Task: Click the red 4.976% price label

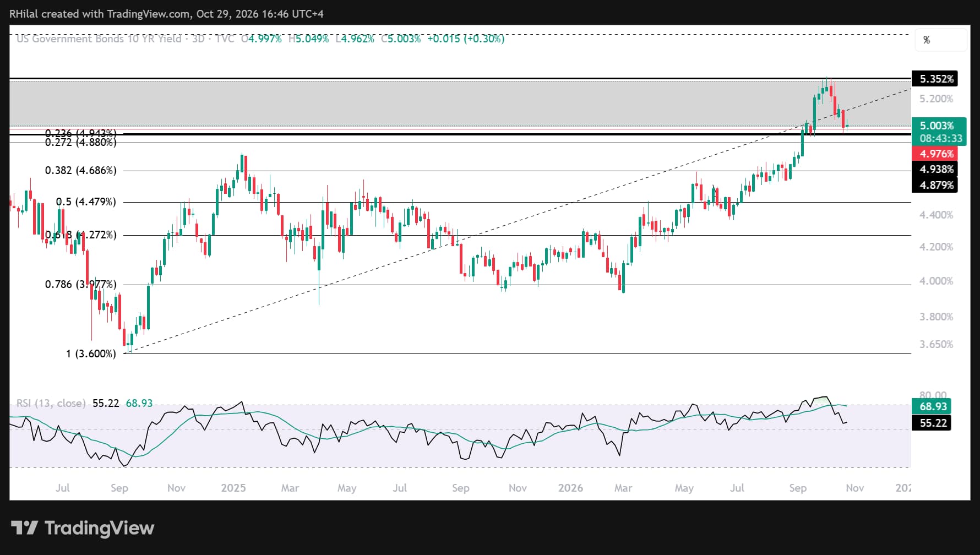Action: click(x=935, y=154)
